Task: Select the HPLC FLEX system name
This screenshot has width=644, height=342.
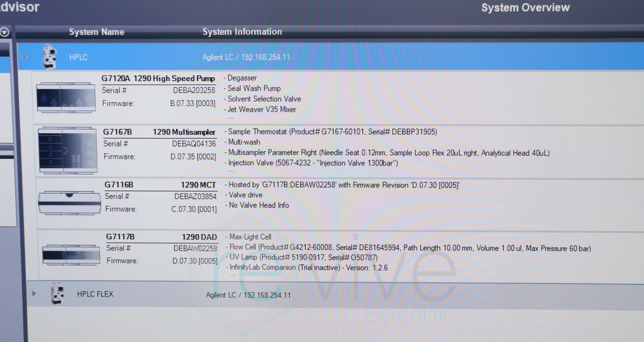Action: click(x=95, y=294)
